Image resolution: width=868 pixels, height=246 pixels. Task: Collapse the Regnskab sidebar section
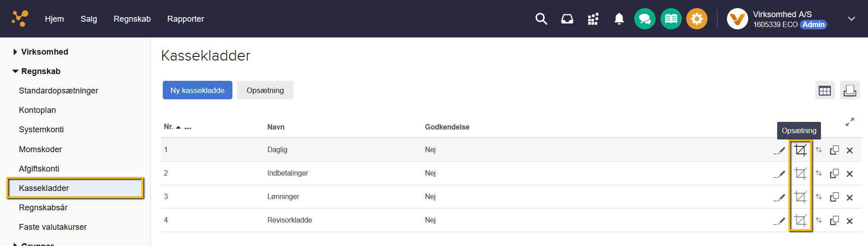(x=15, y=71)
